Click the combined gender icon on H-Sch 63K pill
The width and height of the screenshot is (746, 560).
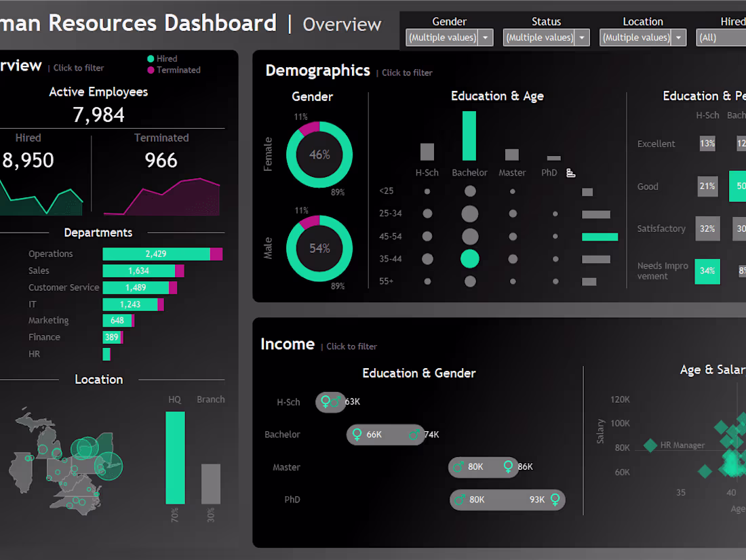(330, 402)
